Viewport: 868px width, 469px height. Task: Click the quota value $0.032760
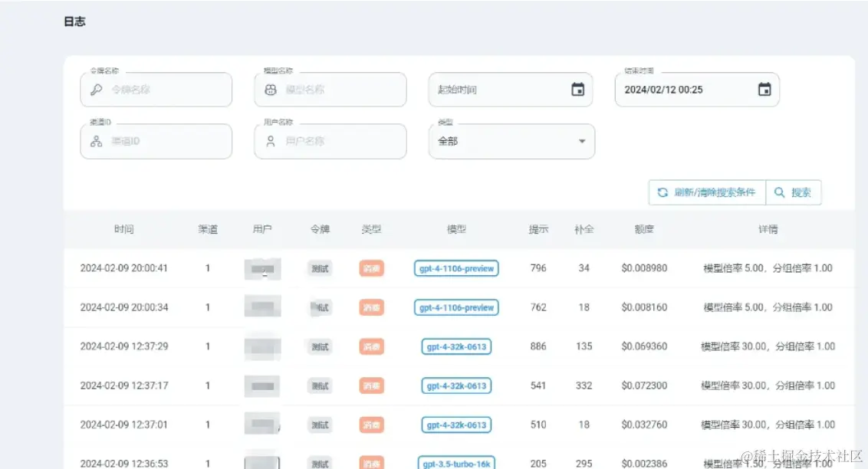[644, 425]
